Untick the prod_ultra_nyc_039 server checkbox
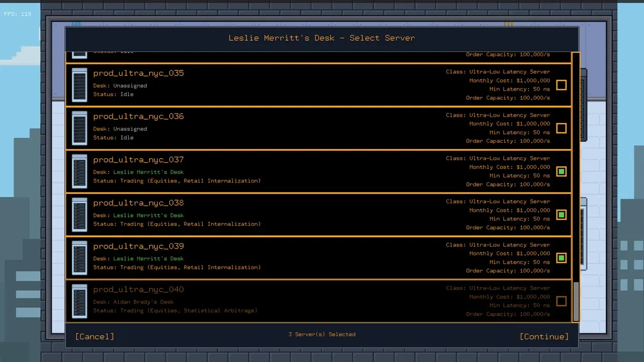 [561, 258]
